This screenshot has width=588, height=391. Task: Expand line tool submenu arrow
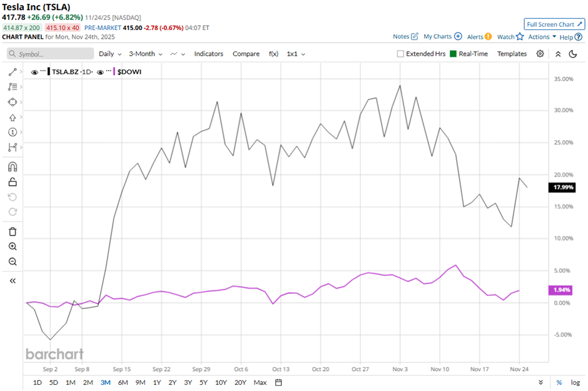(21, 71)
